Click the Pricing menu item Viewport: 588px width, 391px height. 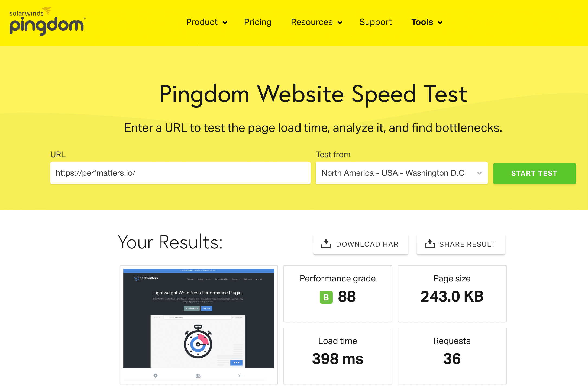pyautogui.click(x=258, y=22)
